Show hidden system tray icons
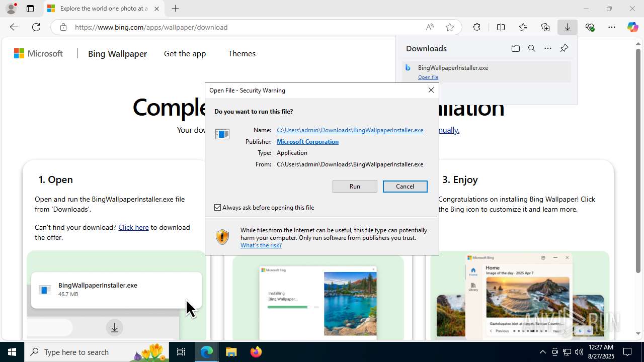 pyautogui.click(x=542, y=352)
